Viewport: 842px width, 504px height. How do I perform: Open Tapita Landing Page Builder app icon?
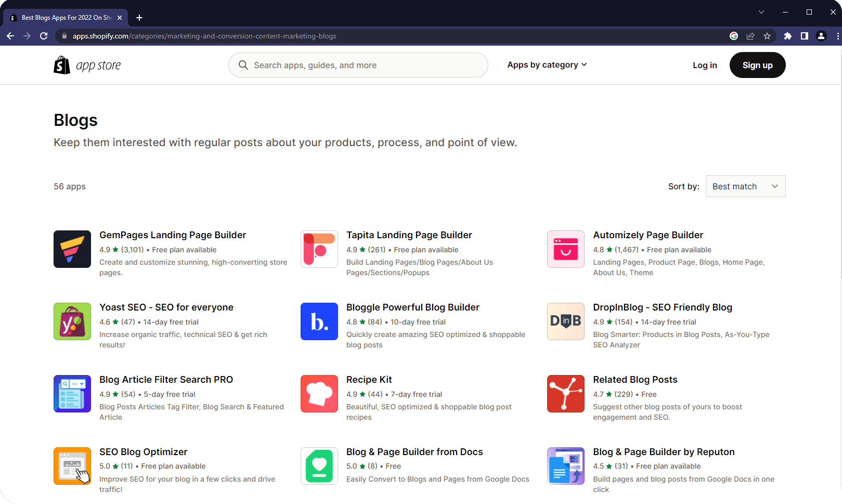click(319, 249)
